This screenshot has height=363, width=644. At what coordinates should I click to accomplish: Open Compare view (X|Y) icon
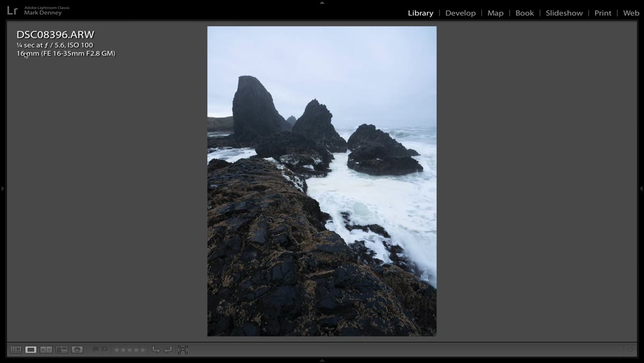click(x=46, y=350)
